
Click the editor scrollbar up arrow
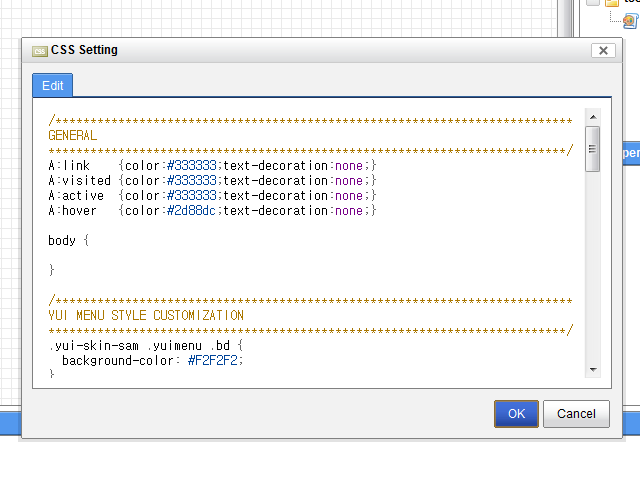click(592, 118)
